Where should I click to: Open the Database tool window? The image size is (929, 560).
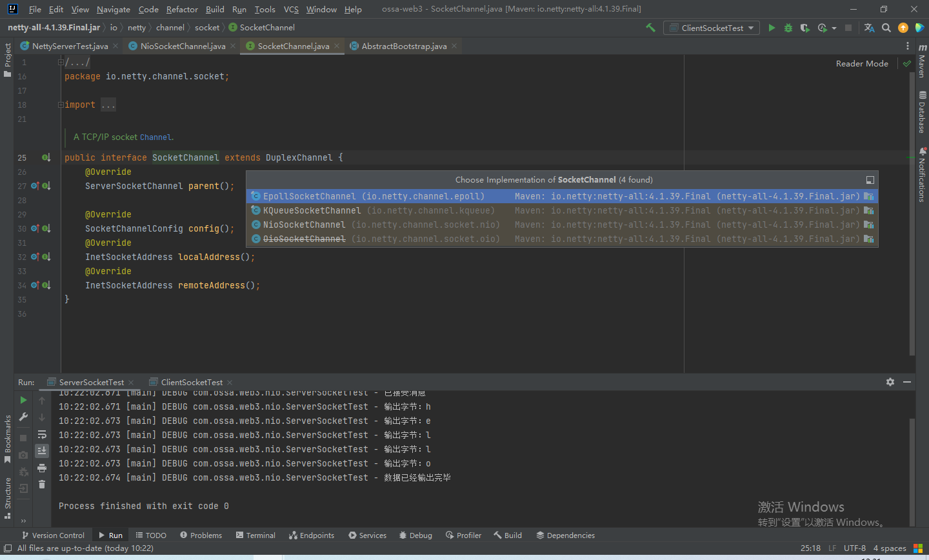(x=922, y=112)
